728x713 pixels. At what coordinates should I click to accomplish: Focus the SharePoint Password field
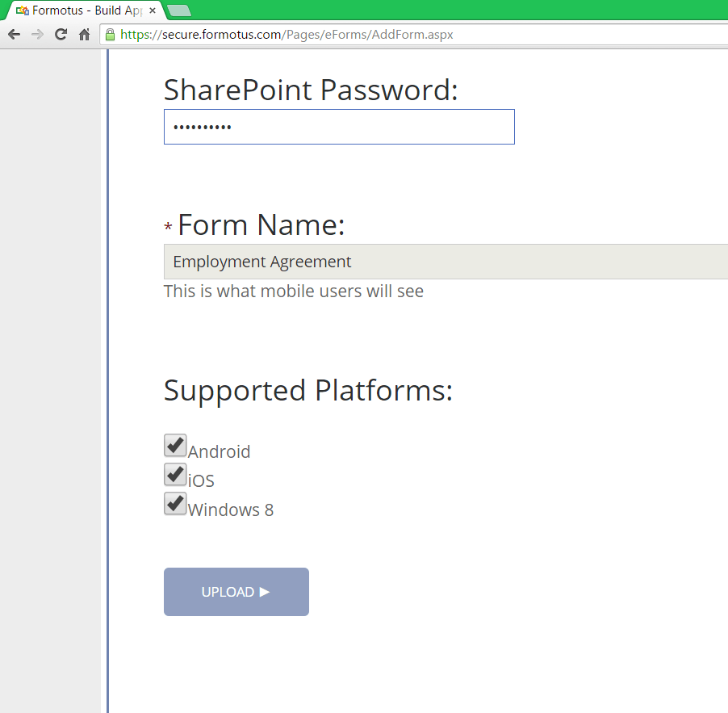pos(339,127)
